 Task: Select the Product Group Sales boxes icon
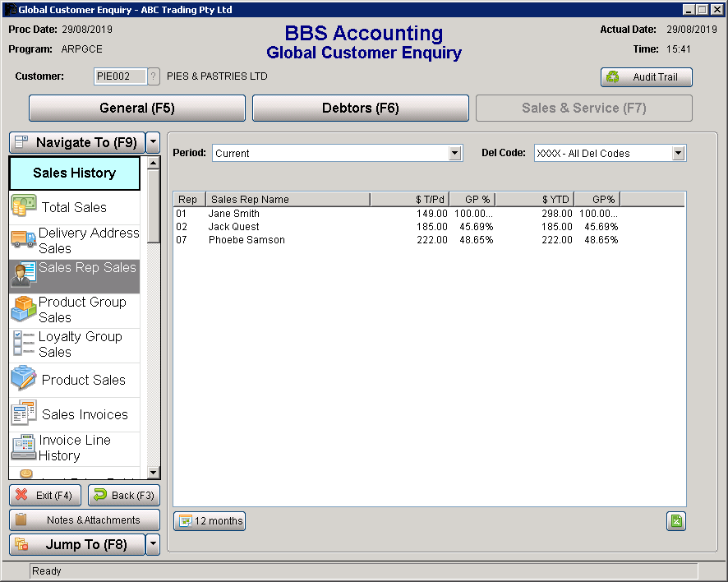click(x=22, y=308)
